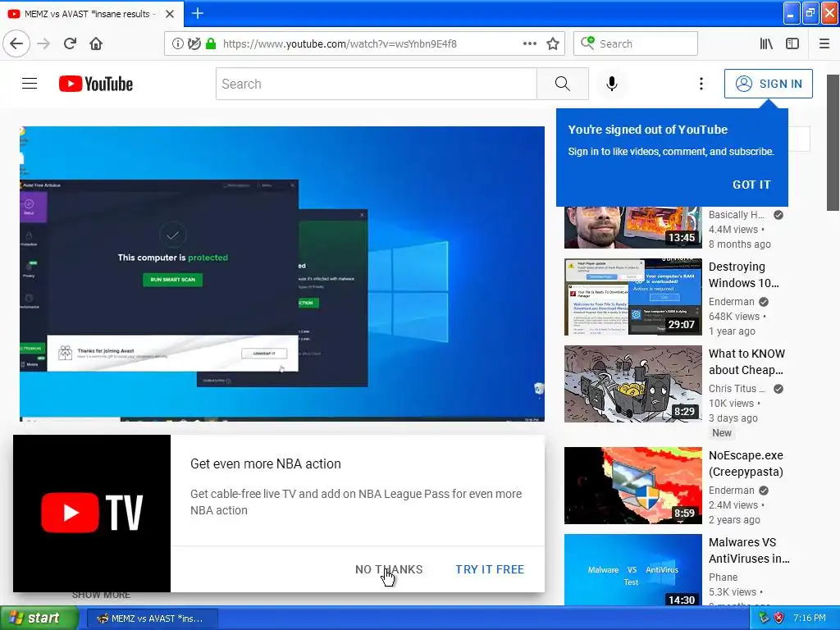Viewport: 840px width, 630px height.
Task: Click the green secure padlock icon
Action: 211,43
